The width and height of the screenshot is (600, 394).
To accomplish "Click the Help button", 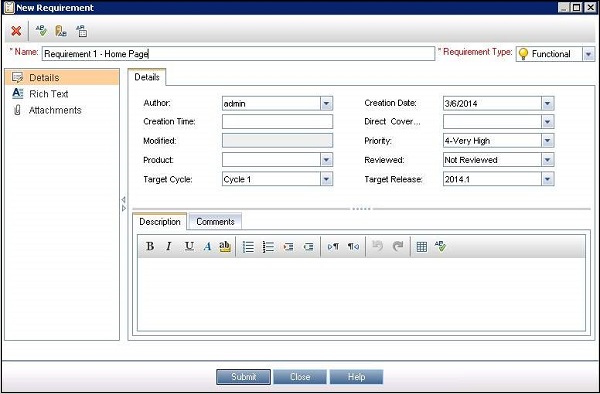I will coord(356,377).
